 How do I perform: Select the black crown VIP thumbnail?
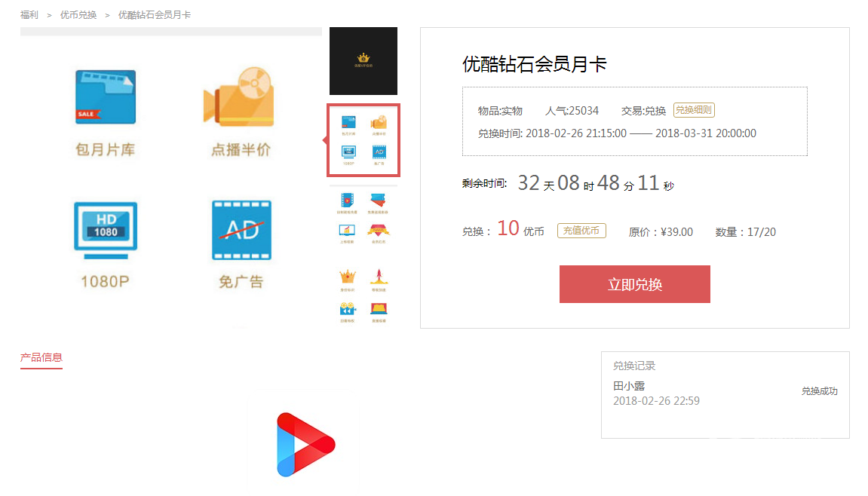pos(363,61)
